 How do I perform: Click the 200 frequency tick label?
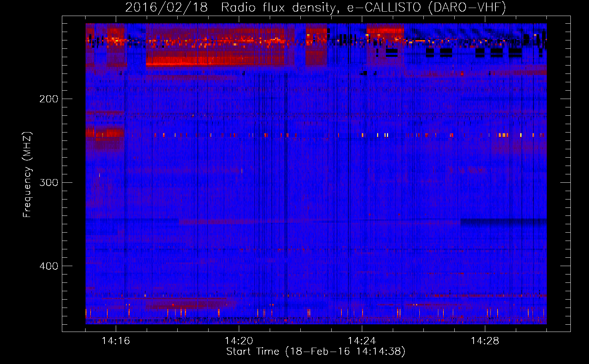(x=49, y=99)
